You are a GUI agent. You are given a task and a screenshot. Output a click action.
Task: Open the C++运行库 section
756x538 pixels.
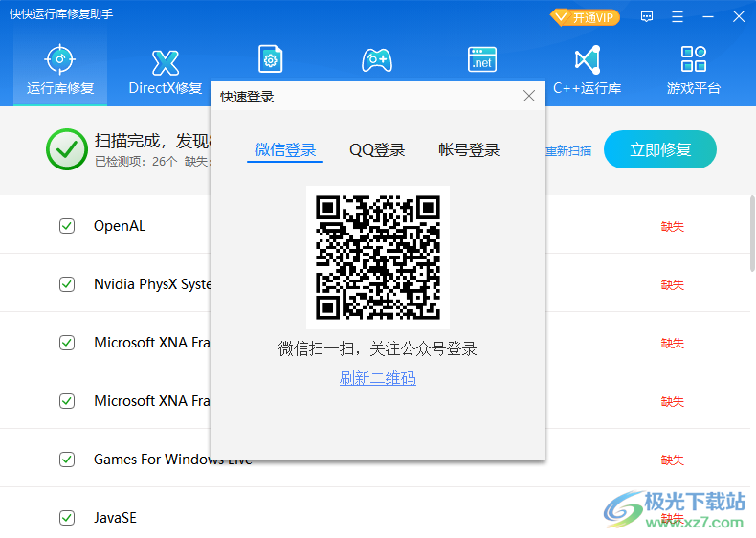(x=587, y=71)
